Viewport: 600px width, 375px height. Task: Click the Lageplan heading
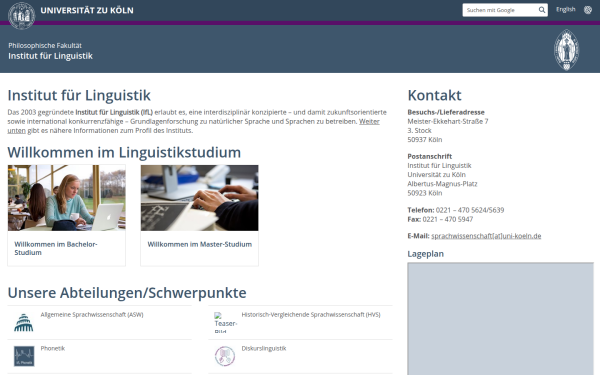pyautogui.click(x=426, y=254)
